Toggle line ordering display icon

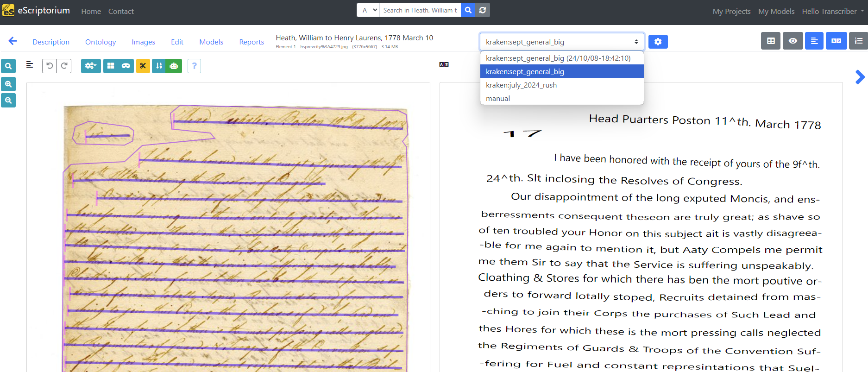click(x=159, y=66)
